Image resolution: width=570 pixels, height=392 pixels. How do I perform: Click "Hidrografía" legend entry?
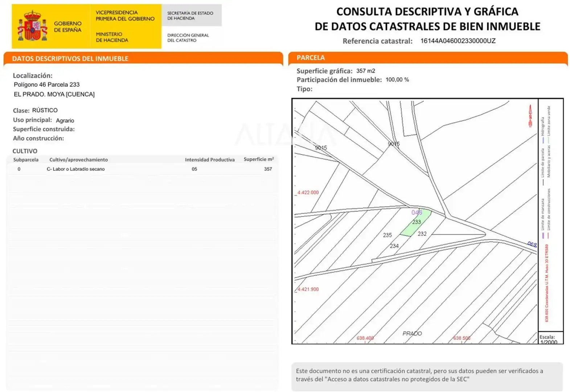(x=543, y=130)
